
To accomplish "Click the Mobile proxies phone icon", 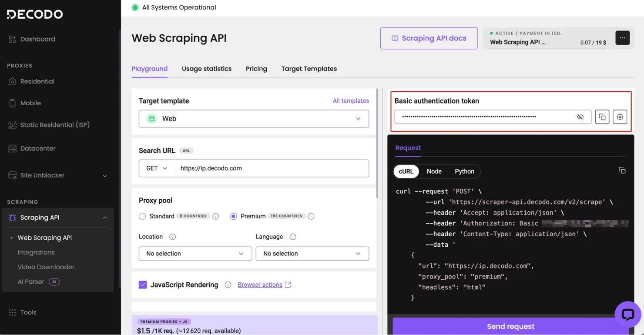I will [12, 103].
